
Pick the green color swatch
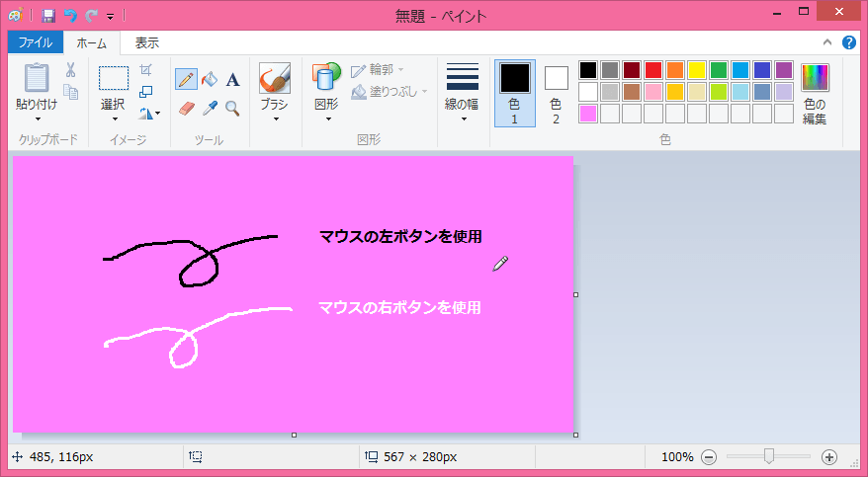point(719,70)
